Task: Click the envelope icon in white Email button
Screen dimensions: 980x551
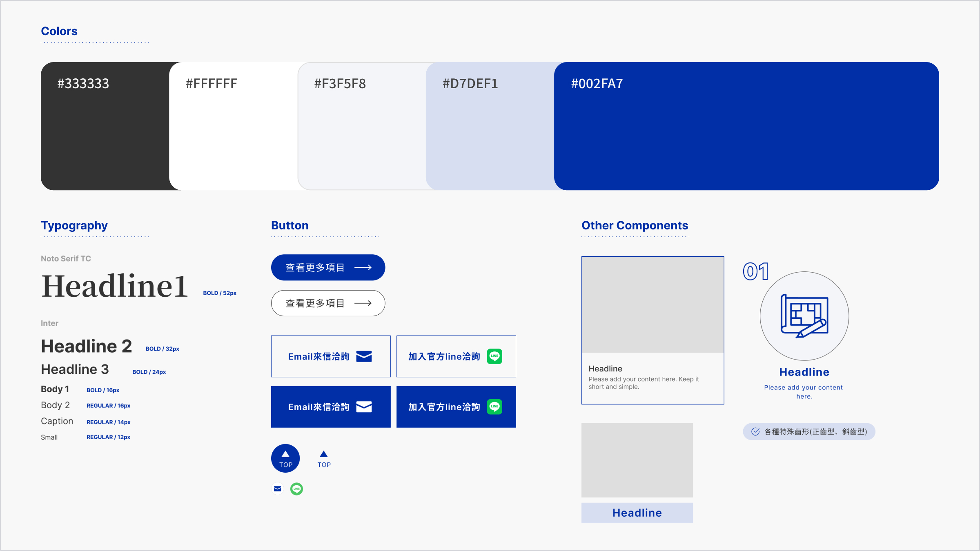Action: [x=364, y=356]
